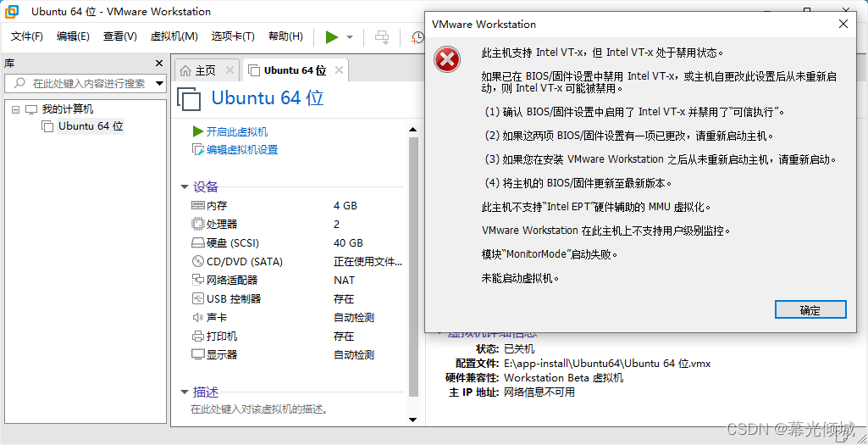Switch to the Ubuntu 64 位 tab
The height and width of the screenshot is (445, 868).
[x=295, y=70]
